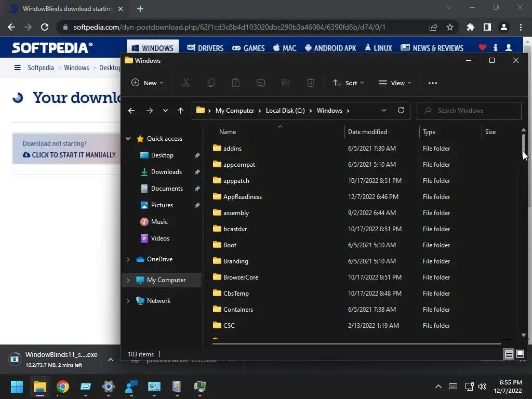The height and width of the screenshot is (399, 532).
Task: Click My Computer in address breadcrumb
Action: 235,111
